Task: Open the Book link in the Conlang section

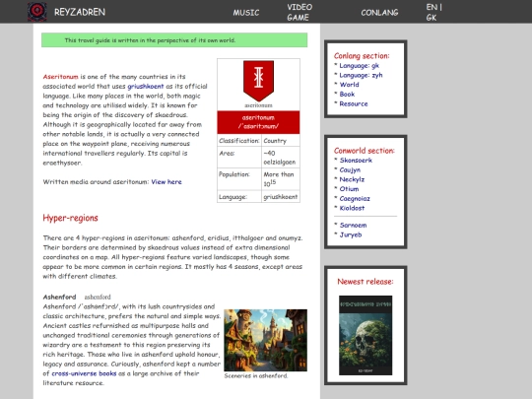Action: coord(347,95)
